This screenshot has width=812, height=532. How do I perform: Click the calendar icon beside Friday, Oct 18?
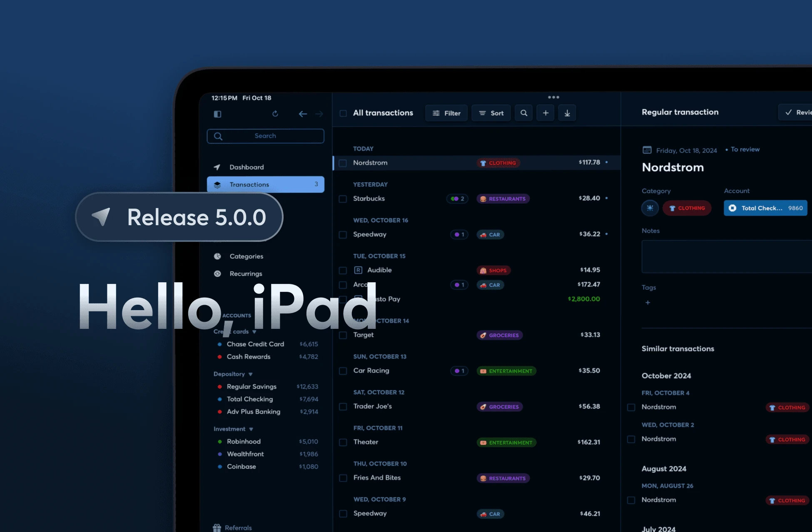point(647,150)
